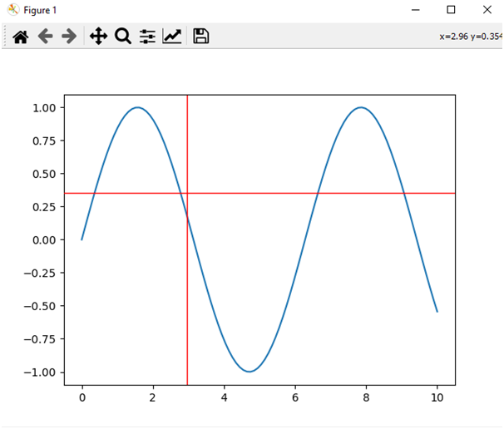Click the Figure 1 window title text
The width and height of the screenshot is (504, 429).
click(x=39, y=10)
